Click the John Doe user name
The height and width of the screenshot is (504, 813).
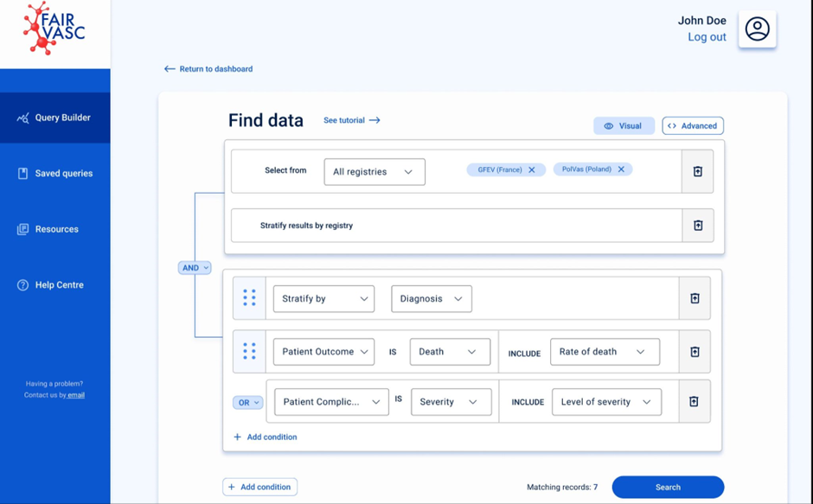tap(702, 21)
